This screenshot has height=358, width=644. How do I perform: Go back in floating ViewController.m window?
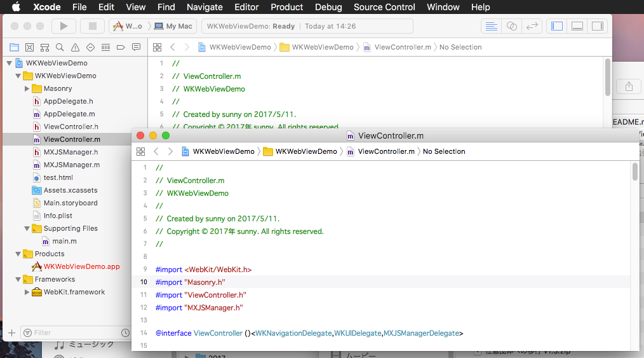(156, 152)
